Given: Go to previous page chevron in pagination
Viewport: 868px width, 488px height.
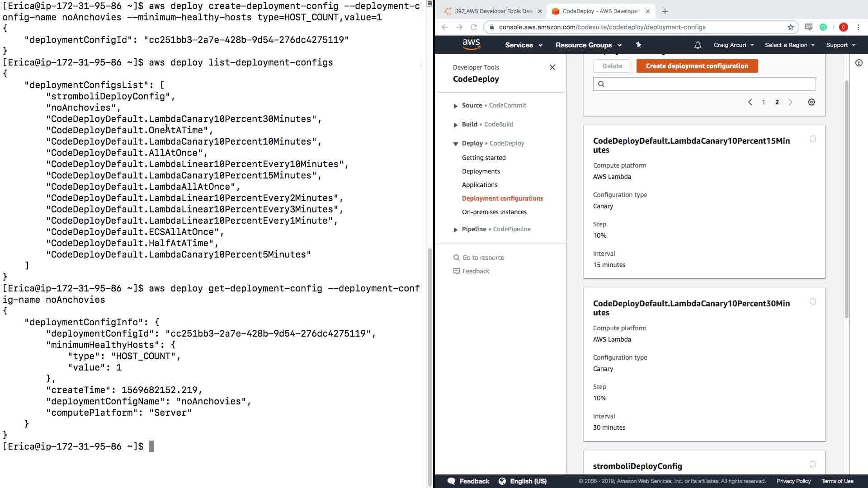Looking at the screenshot, I should 750,102.
